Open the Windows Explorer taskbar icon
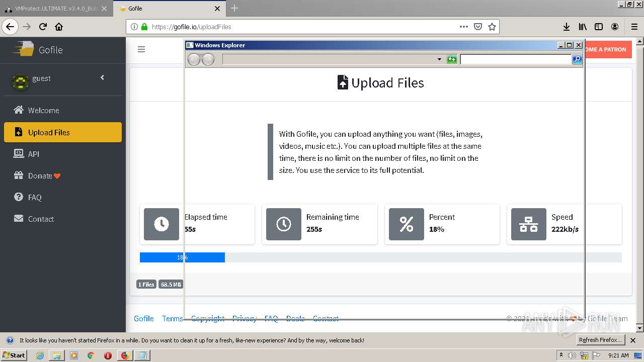Image resolution: width=644 pixels, height=362 pixels. [57, 355]
